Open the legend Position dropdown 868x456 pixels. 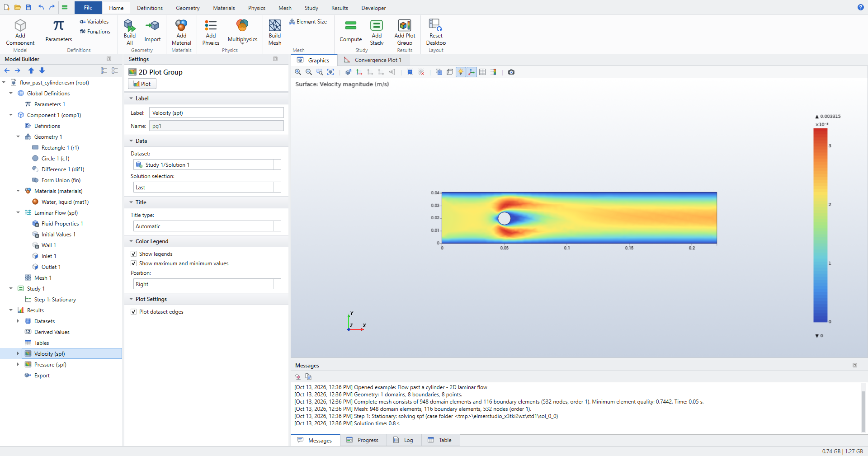tap(207, 284)
